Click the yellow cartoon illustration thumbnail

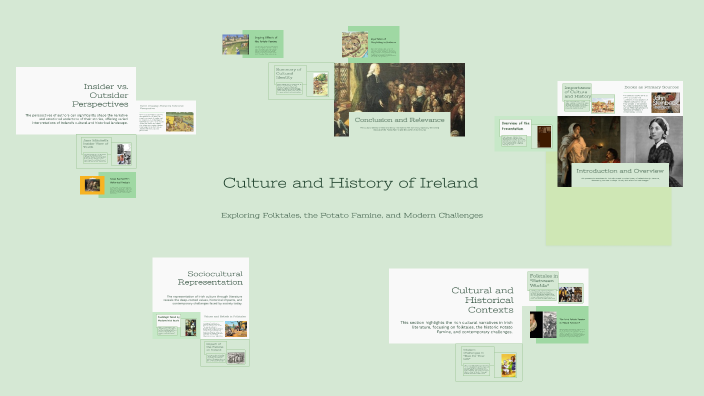point(508,365)
